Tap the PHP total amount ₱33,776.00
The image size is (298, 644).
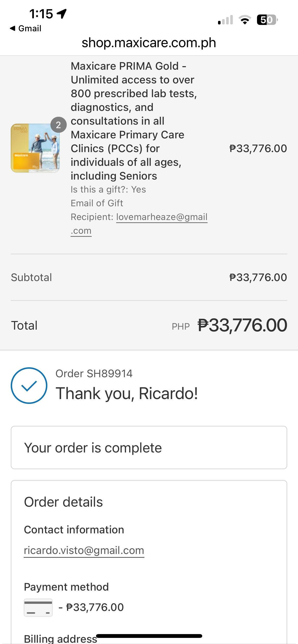tap(242, 325)
